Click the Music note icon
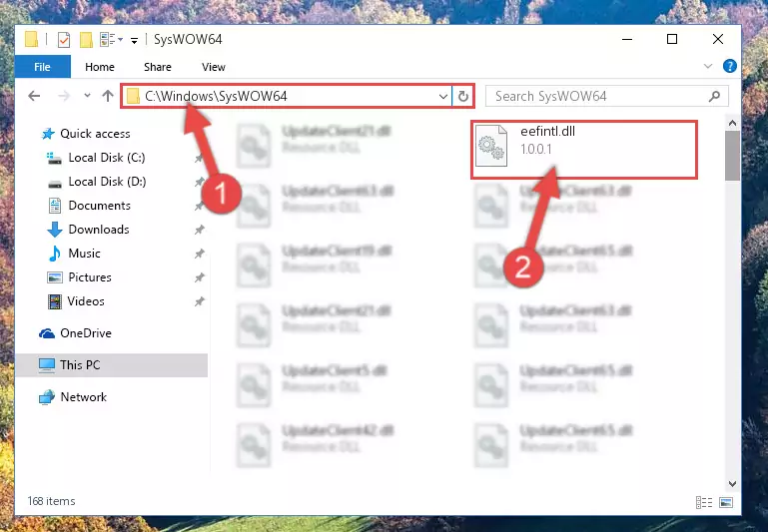The image size is (768, 532). [54, 254]
